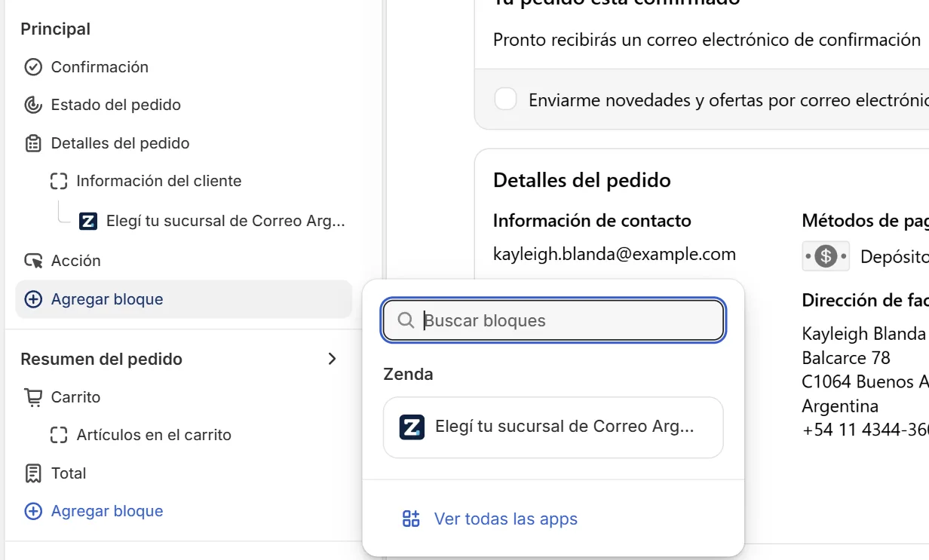The height and width of the screenshot is (560, 929).
Task: Click the Información del cliente block icon
Action: [x=59, y=181]
